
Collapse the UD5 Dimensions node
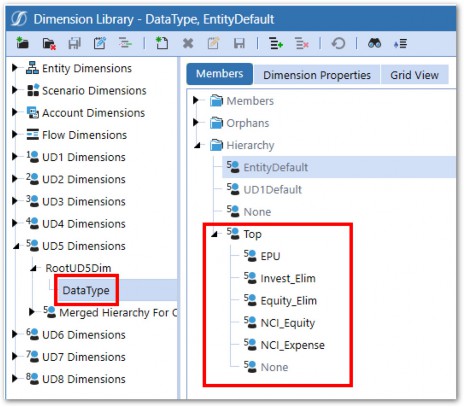click(x=16, y=246)
